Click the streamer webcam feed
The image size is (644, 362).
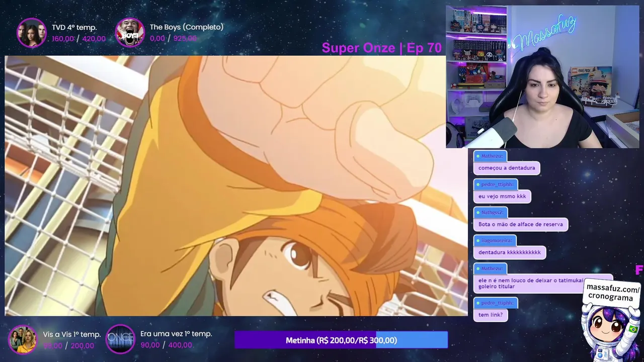(x=542, y=76)
